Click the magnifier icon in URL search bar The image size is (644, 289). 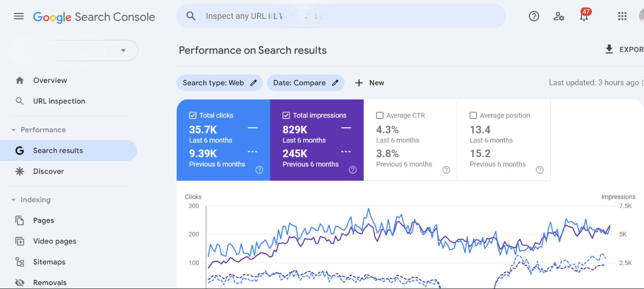191,16
